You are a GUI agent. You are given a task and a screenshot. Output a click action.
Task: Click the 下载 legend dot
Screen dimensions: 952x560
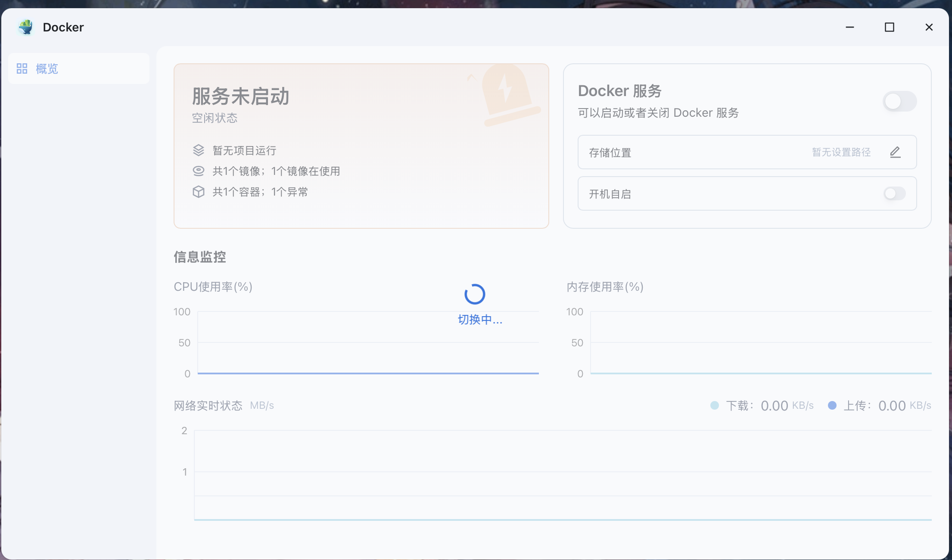pyautogui.click(x=715, y=405)
